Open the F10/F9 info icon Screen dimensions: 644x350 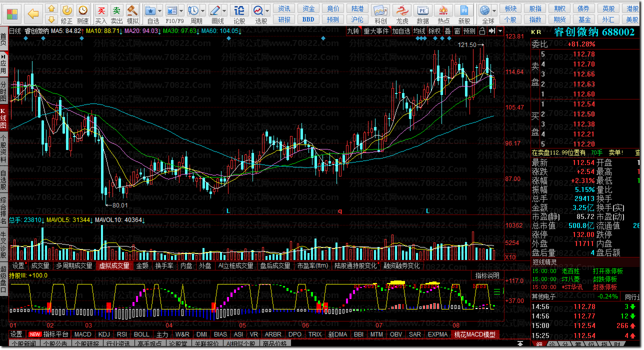pos(172,10)
